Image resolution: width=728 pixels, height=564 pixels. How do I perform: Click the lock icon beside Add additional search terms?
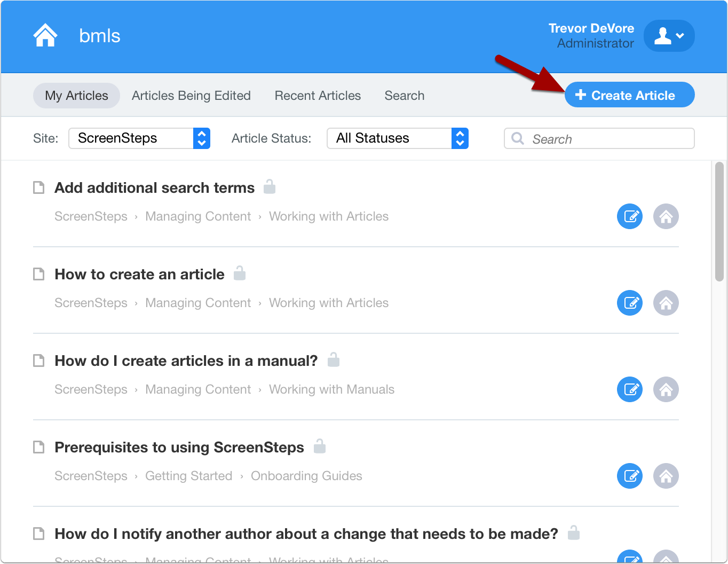[270, 186]
